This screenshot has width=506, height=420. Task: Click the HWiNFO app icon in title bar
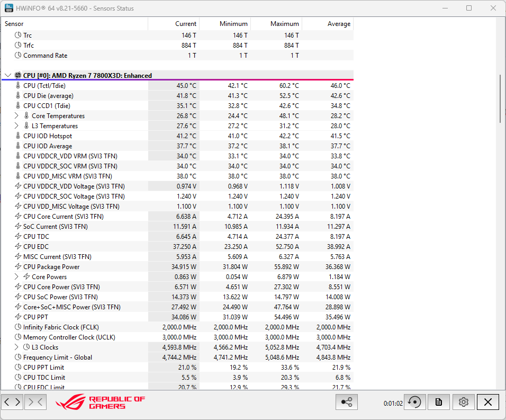(x=9, y=8)
